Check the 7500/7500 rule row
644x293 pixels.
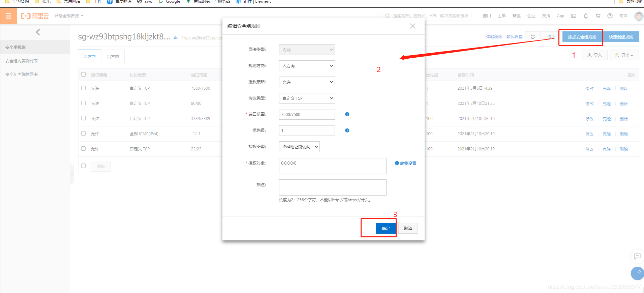tap(84, 88)
